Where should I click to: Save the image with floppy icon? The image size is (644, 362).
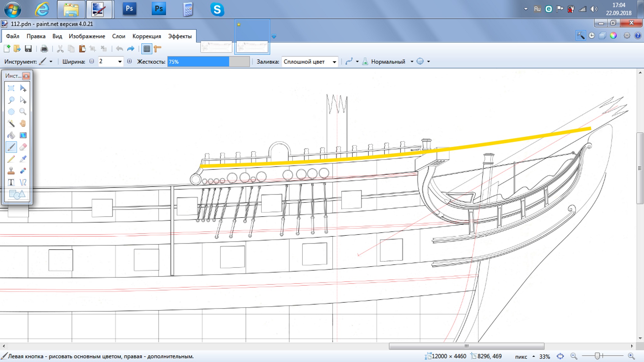point(28,49)
